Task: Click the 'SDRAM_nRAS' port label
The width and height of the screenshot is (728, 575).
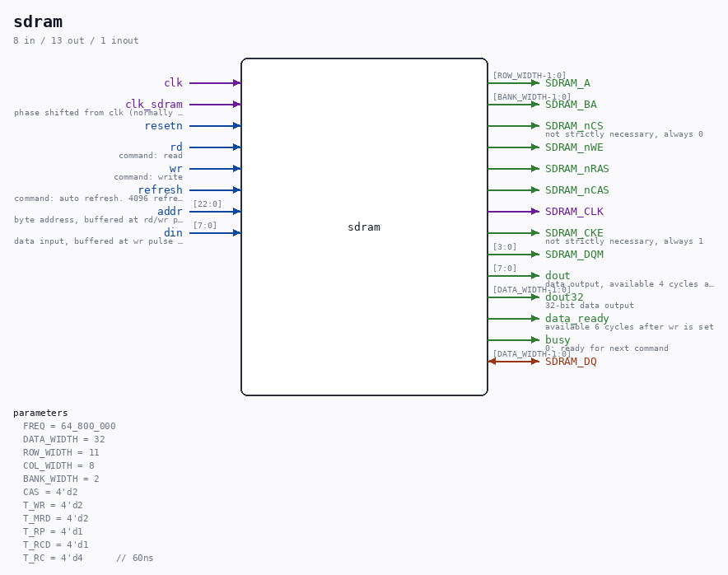Action: [x=577, y=168]
